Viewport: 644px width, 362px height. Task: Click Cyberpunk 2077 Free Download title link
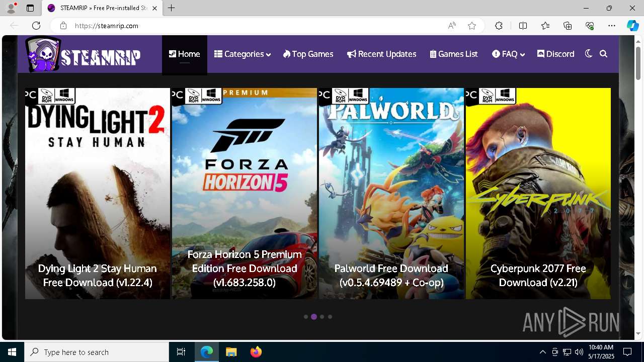point(538,276)
